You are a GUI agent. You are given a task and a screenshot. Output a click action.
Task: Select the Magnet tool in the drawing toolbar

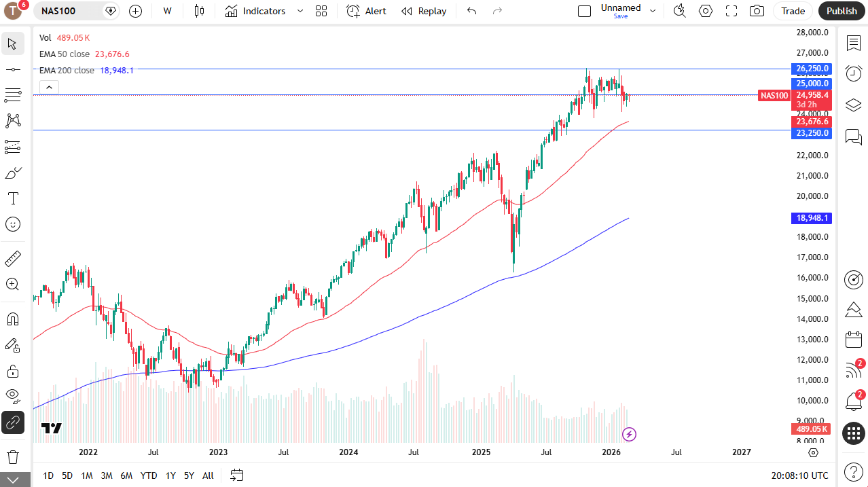(12, 319)
